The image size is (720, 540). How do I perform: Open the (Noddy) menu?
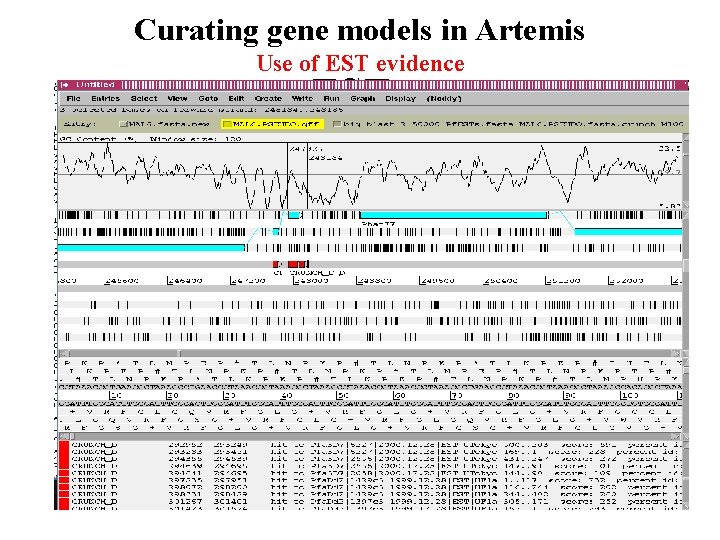(444, 98)
